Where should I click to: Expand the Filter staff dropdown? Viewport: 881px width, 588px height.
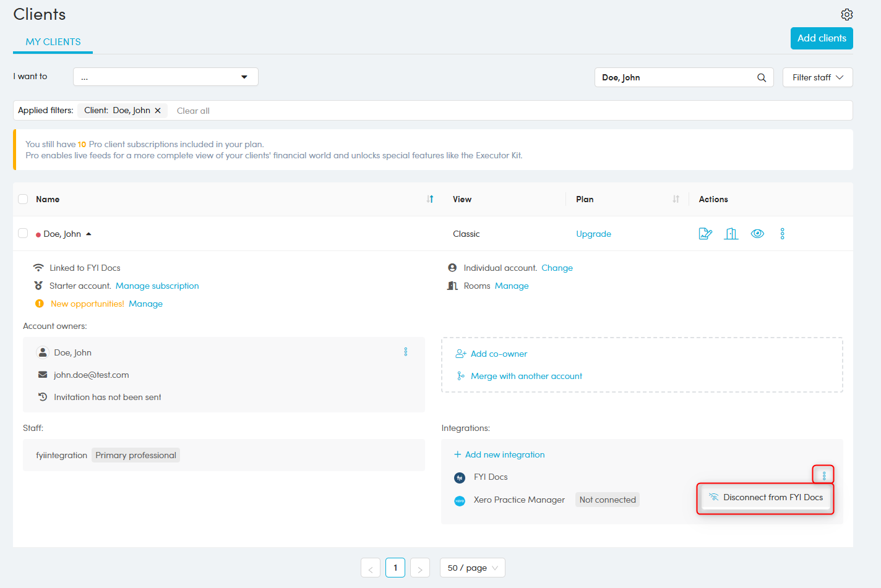(x=817, y=77)
